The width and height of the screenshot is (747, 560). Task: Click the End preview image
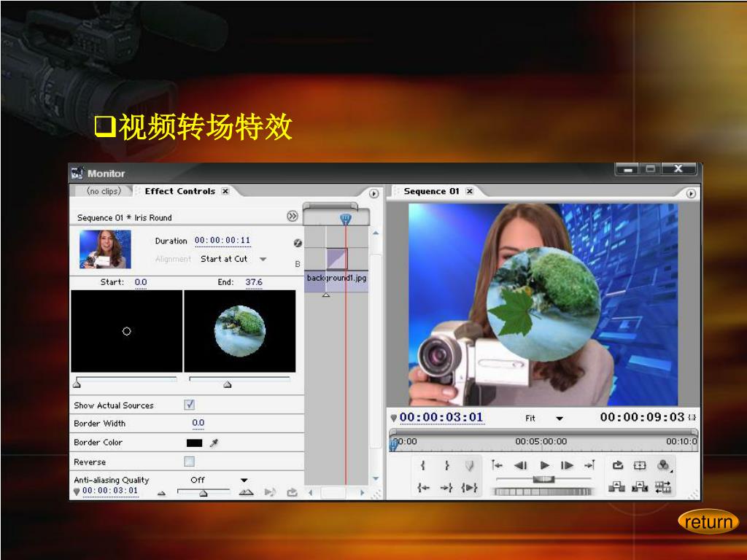coord(239,331)
